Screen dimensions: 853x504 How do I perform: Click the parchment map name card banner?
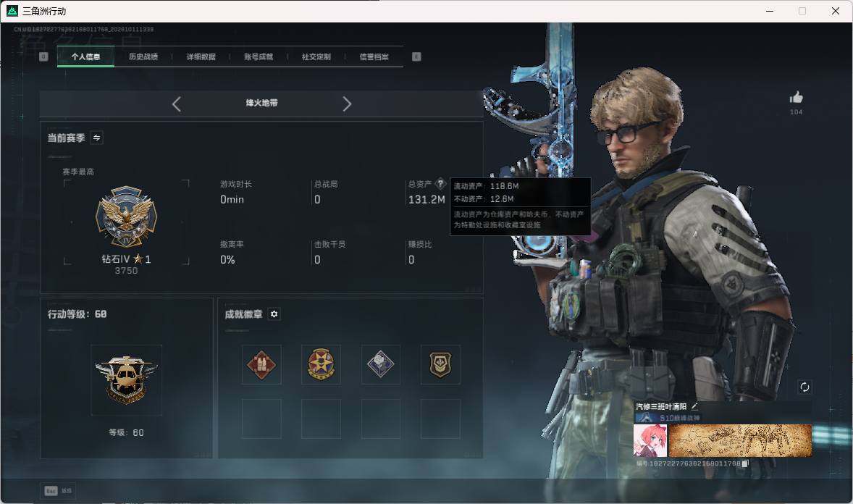click(x=740, y=440)
